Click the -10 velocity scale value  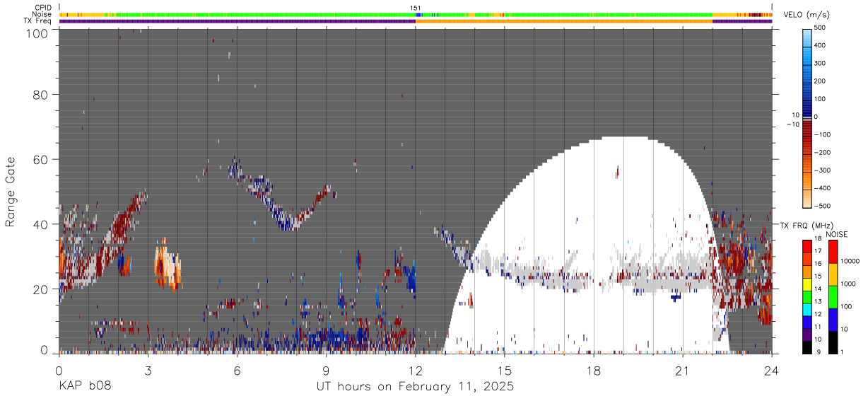[793, 124]
